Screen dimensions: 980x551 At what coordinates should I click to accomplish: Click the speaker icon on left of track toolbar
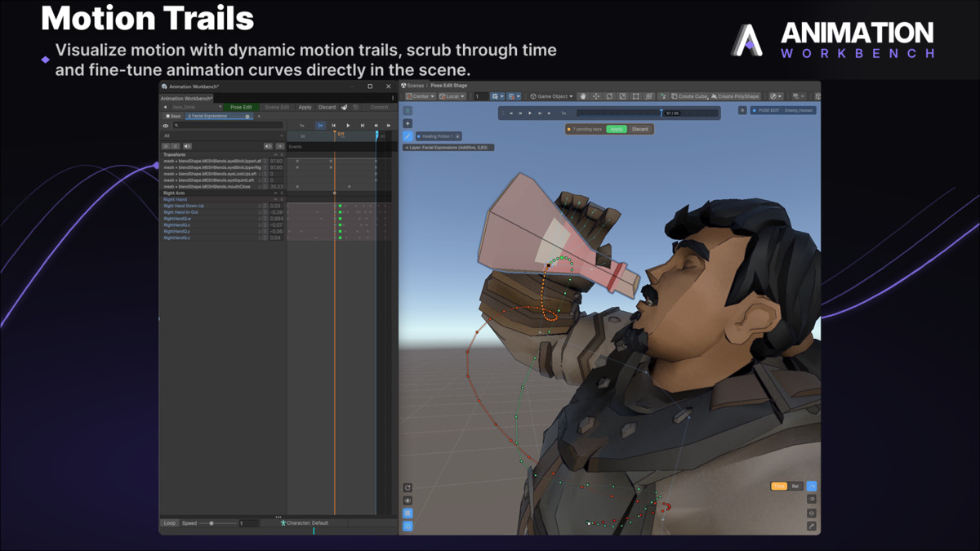click(187, 146)
